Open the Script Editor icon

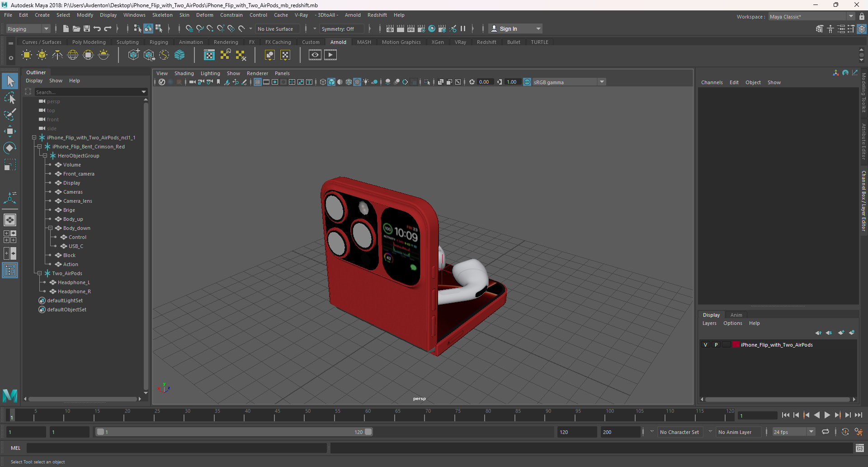point(860,448)
